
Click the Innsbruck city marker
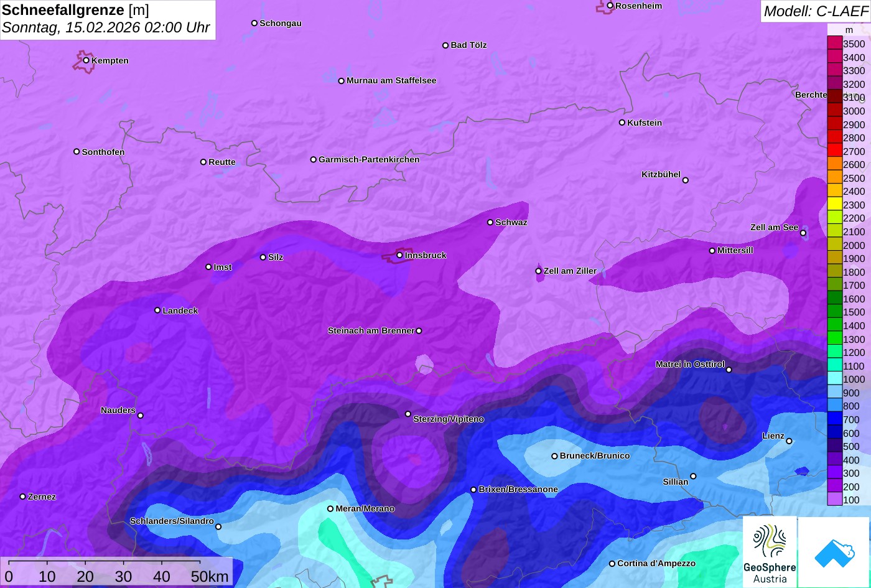[x=399, y=255]
